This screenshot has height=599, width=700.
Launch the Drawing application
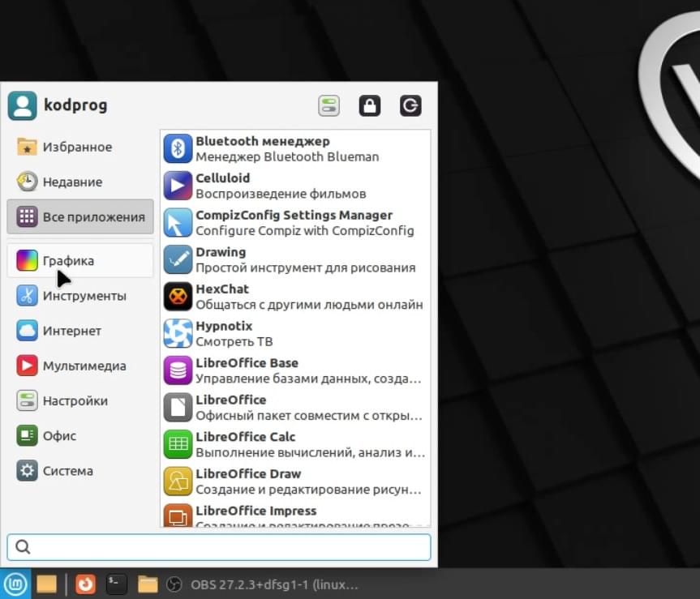(295, 259)
